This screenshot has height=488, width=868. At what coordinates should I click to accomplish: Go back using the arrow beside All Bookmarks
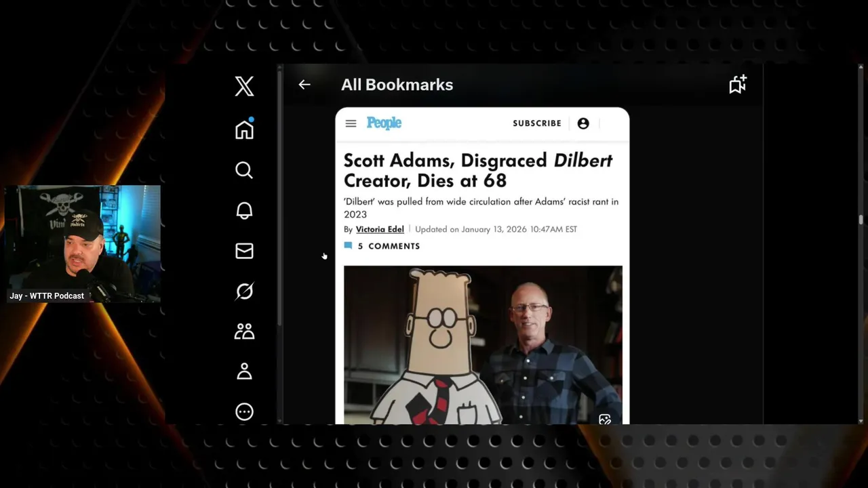[304, 85]
